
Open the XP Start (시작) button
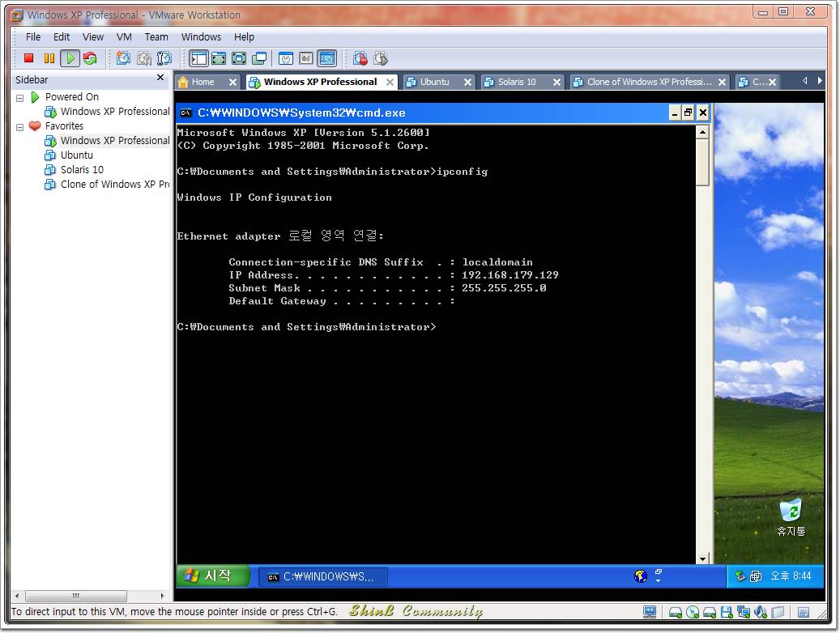click(213, 576)
